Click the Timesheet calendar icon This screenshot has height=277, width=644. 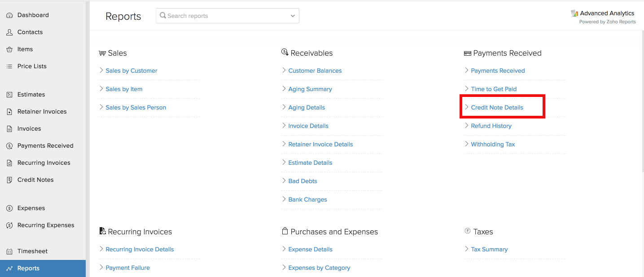(9, 251)
